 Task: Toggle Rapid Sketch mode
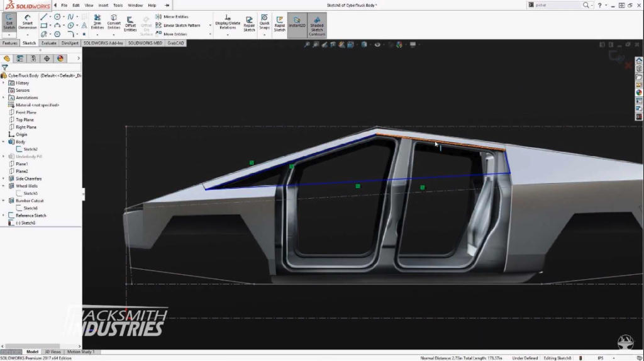[x=280, y=24]
